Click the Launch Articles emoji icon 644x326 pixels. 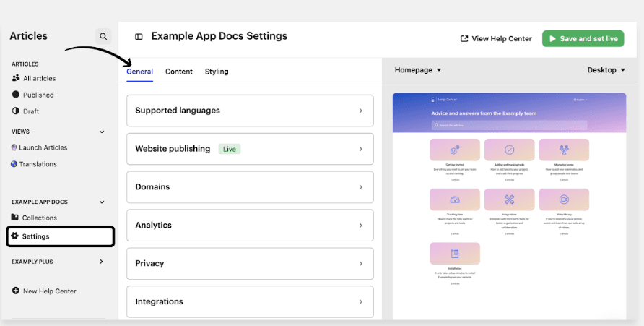pos(14,147)
